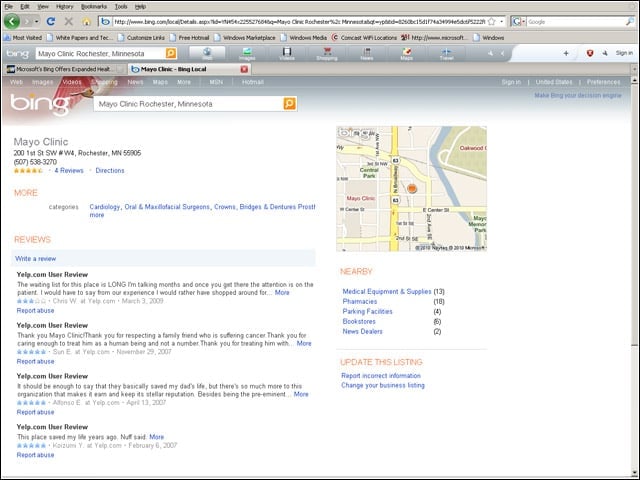Click the wrench options icon in Bing toolbar
Image resolution: width=640 pixels, height=480 pixels.
(605, 53)
